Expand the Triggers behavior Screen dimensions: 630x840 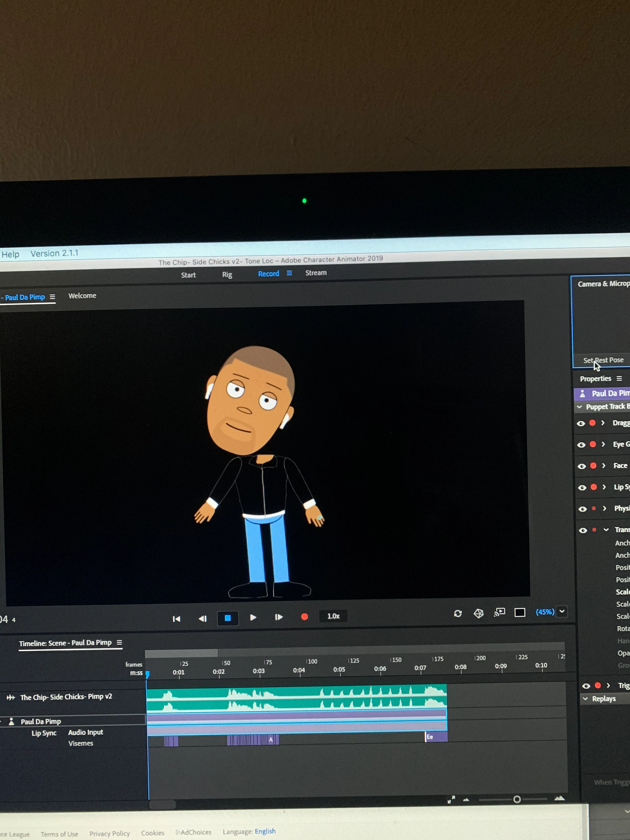[x=608, y=685]
